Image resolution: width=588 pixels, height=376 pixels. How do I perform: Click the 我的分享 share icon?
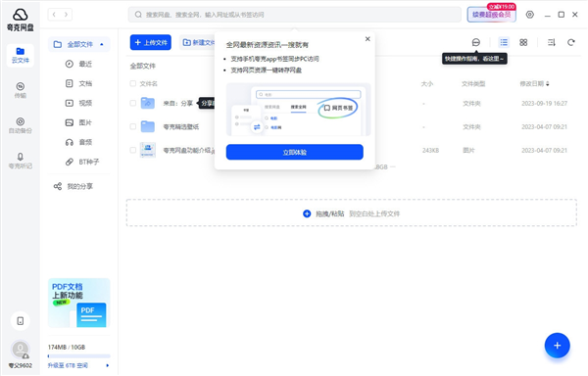[58, 186]
